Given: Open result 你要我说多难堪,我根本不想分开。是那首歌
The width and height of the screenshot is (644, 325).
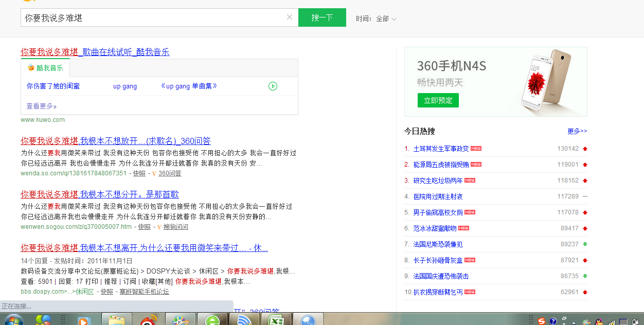Looking at the screenshot, I should [100, 194].
